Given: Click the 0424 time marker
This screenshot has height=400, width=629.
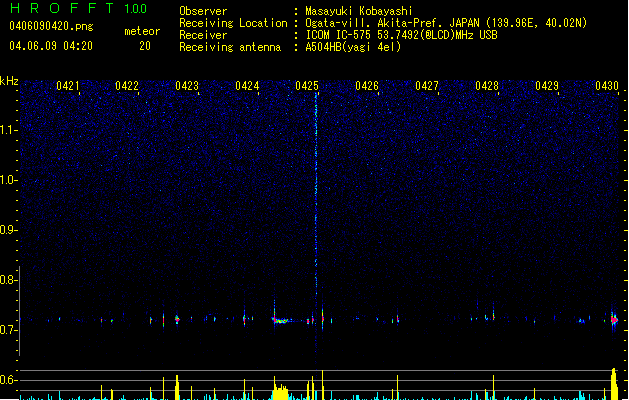Looking at the screenshot, I should [x=247, y=86].
